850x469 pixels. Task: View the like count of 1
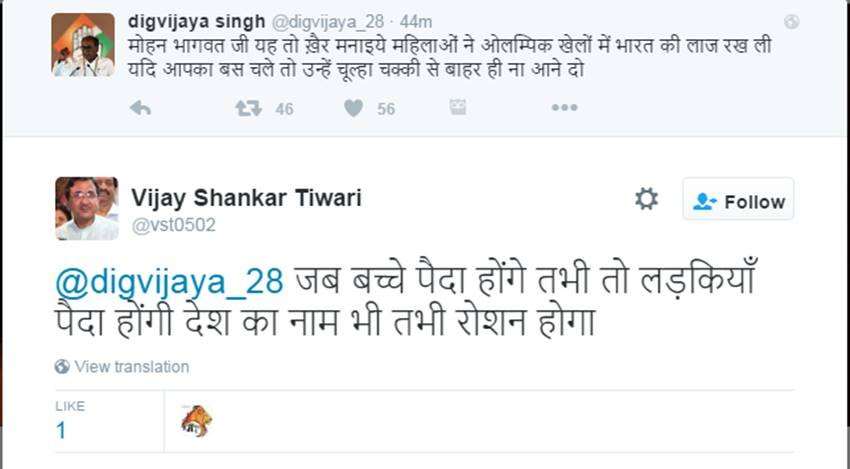click(61, 430)
